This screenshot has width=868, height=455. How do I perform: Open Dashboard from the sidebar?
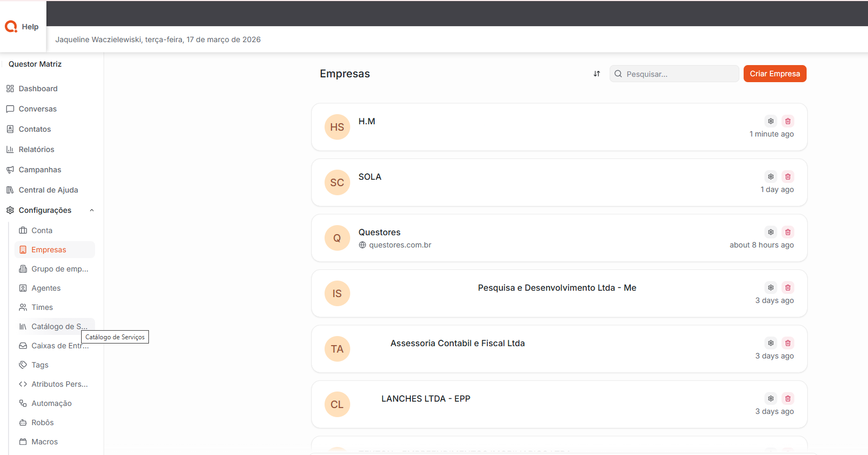38,89
